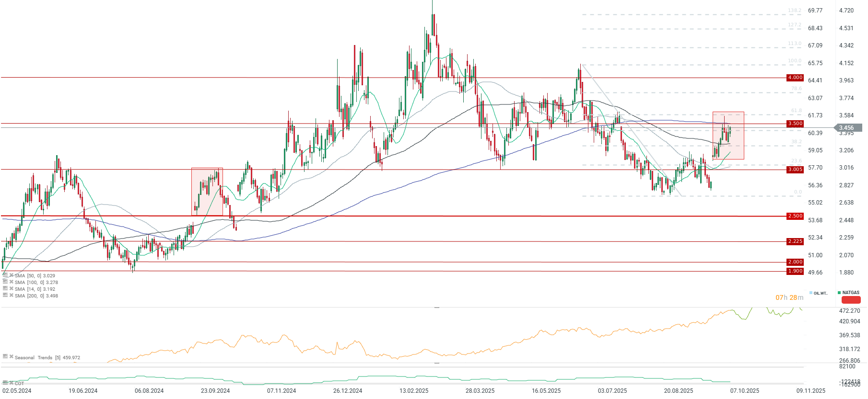
Task: Grab the divider handle above Seasonal Trends panel
Action: tap(437, 307)
